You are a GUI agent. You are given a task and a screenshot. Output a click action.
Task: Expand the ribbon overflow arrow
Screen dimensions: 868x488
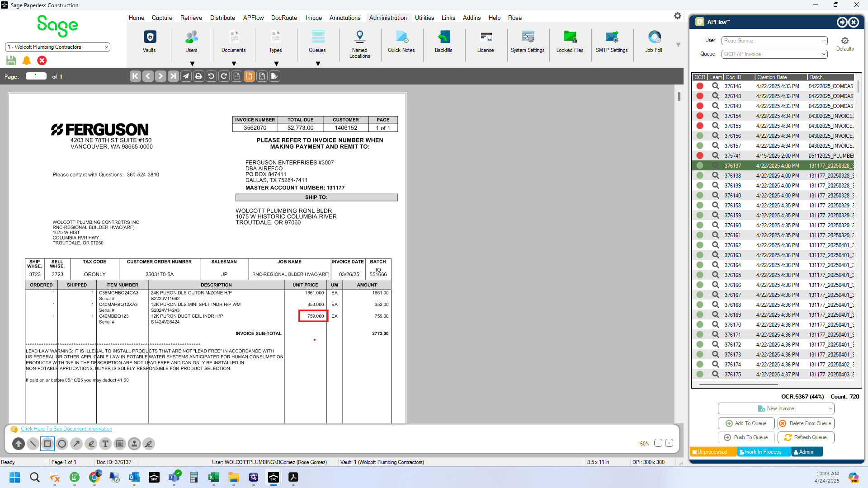click(x=678, y=45)
